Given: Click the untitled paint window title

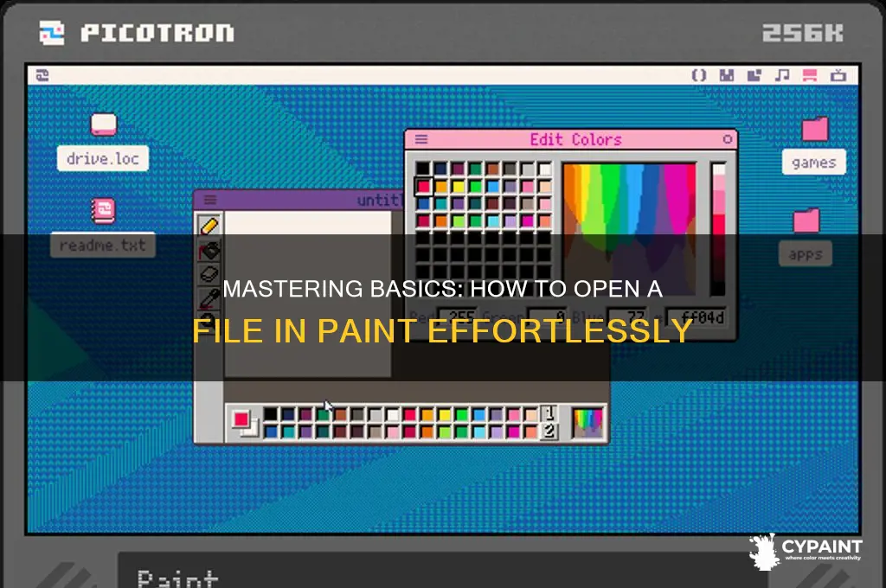Looking at the screenshot, I should pos(381,200).
